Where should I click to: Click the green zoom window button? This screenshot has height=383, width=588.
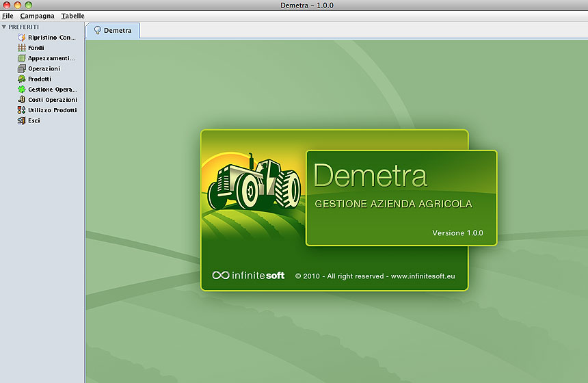coord(29,5)
